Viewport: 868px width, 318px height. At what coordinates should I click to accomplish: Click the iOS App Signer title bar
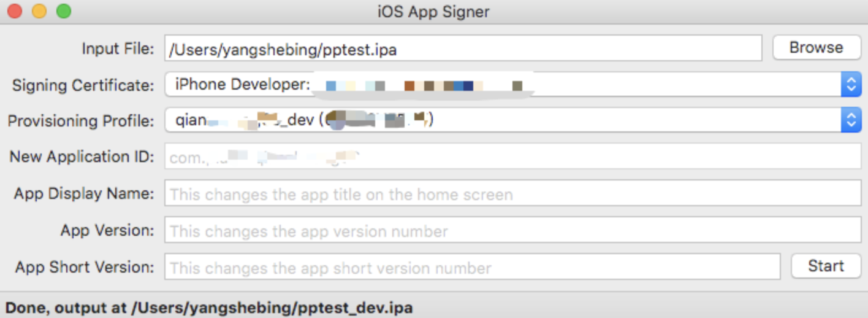[433, 12]
